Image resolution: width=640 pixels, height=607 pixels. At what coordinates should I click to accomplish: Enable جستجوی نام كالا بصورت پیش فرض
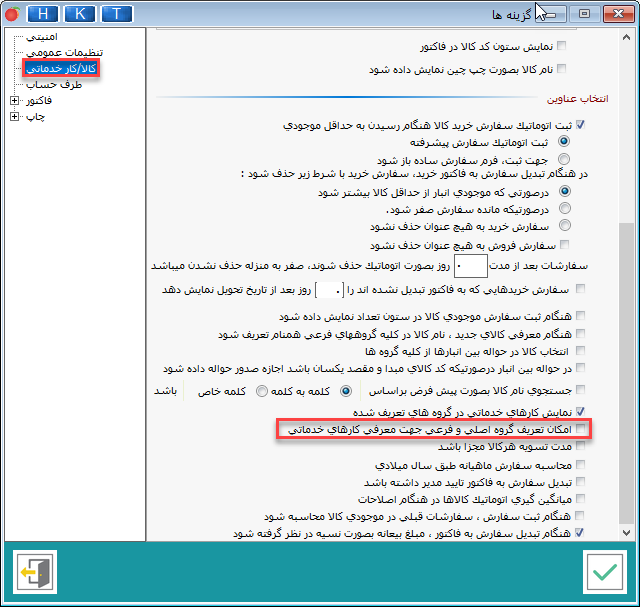point(580,390)
